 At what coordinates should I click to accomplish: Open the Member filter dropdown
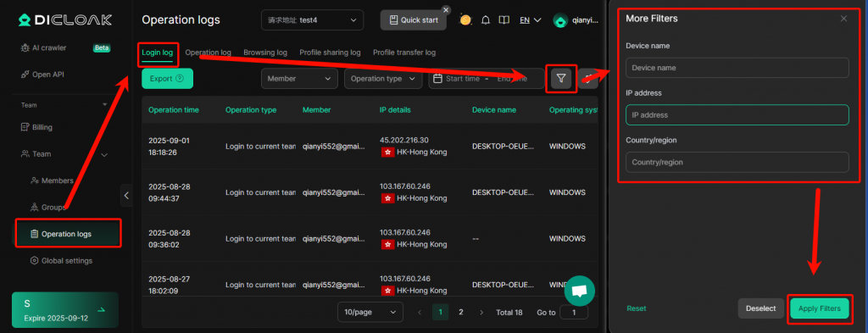(299, 79)
